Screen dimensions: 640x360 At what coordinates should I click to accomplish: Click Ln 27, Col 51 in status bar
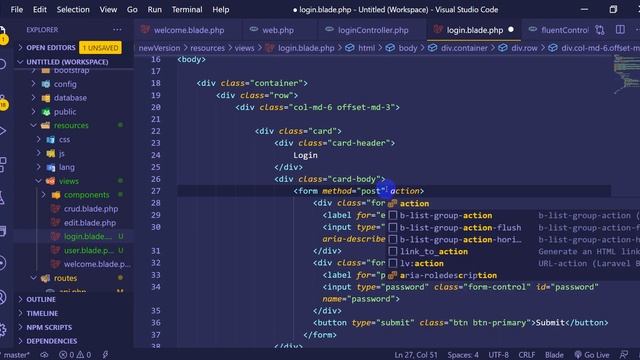416,355
